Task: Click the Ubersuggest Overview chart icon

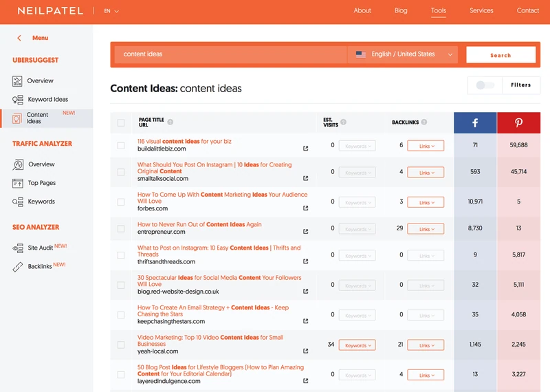Action: click(x=17, y=81)
